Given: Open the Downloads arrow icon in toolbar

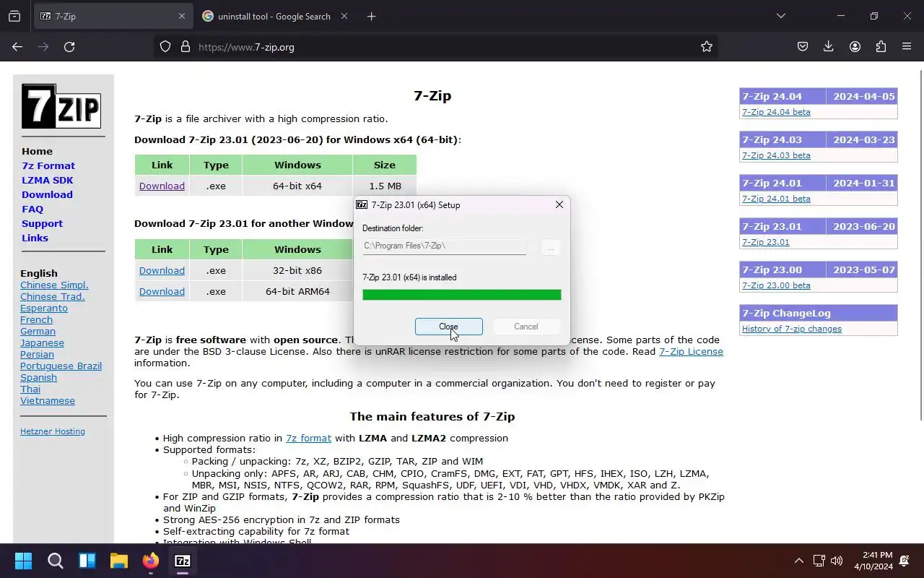Looking at the screenshot, I should coord(829,46).
